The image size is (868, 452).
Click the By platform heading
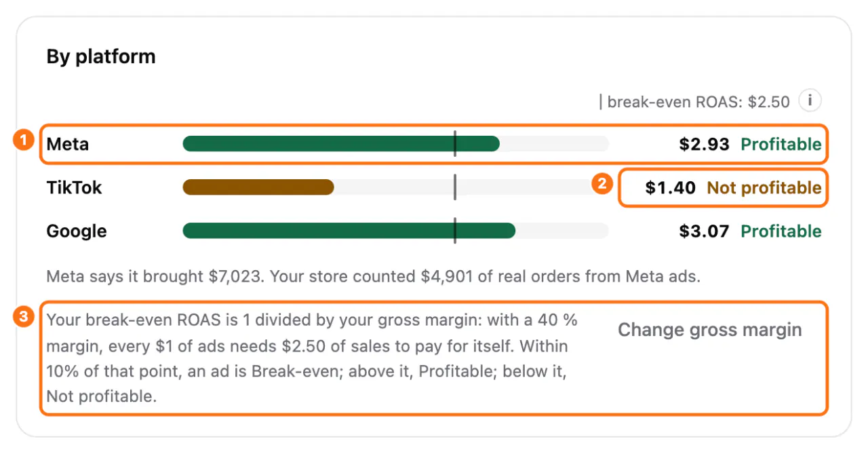(101, 56)
